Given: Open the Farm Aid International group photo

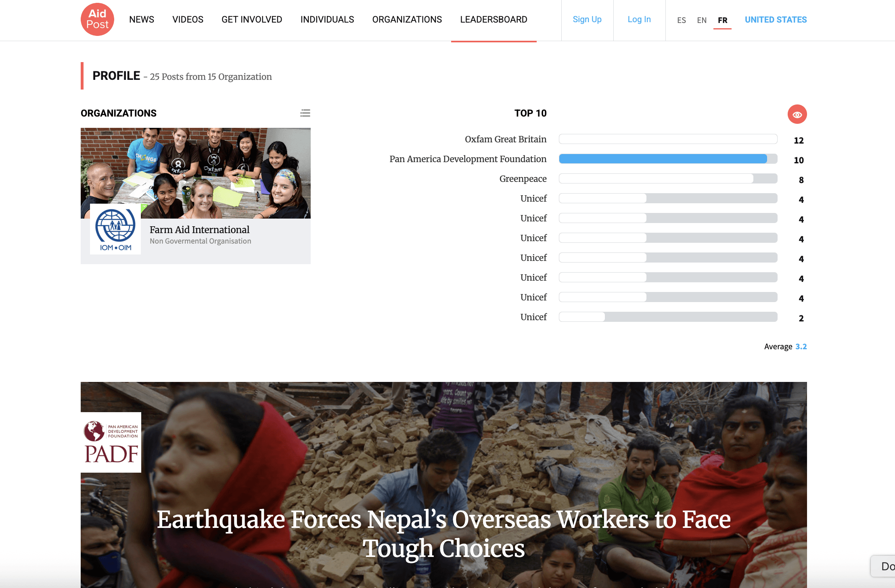Looking at the screenshot, I should 196,173.
